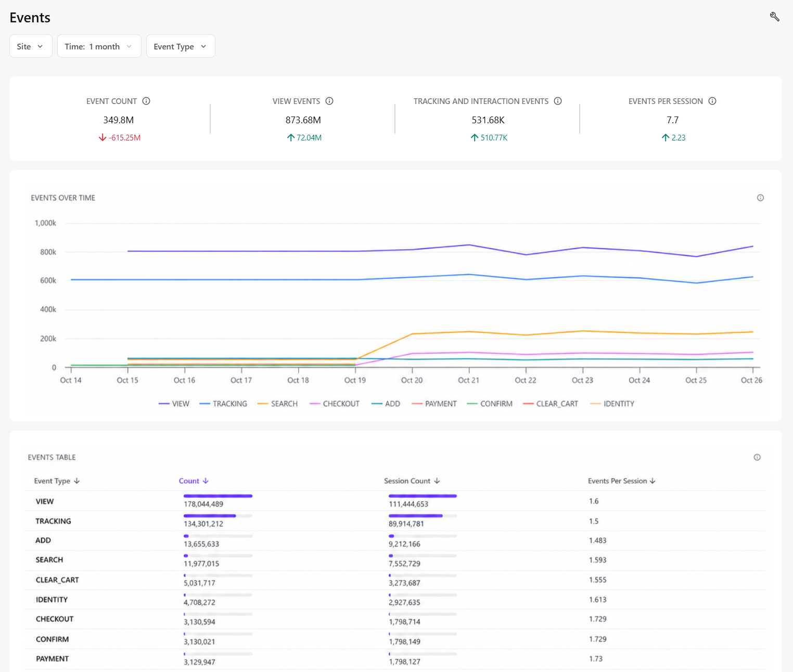793x672 pixels.
Task: Toggle the SEARCH series in chart legend
Action: click(x=278, y=404)
